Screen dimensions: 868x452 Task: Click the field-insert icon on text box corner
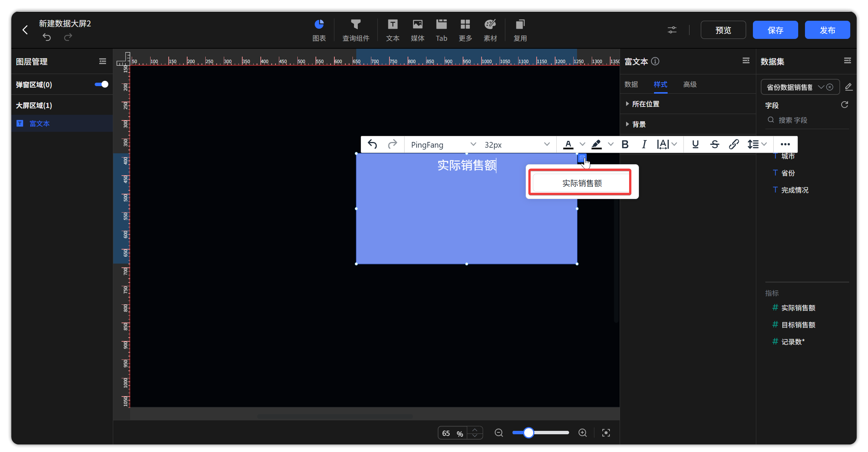click(x=582, y=158)
